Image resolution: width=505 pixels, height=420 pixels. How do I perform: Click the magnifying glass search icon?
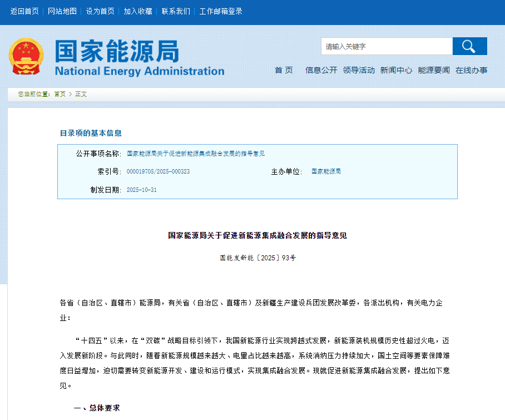(x=469, y=46)
